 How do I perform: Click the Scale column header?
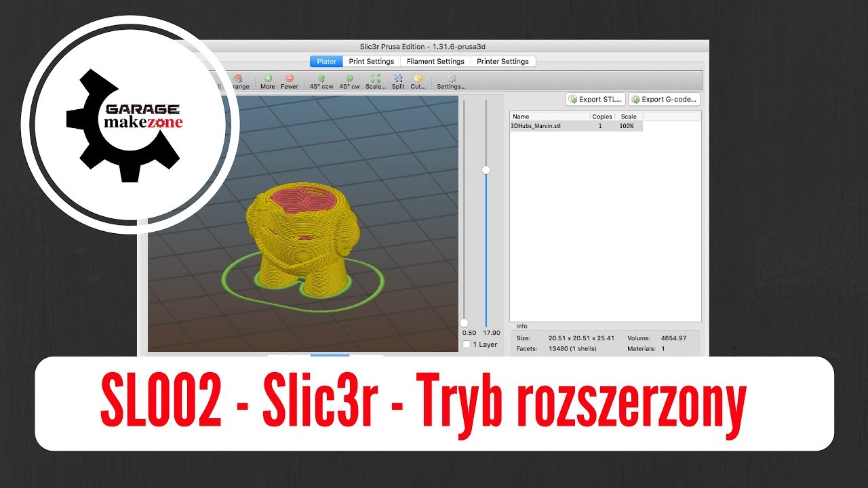(629, 117)
